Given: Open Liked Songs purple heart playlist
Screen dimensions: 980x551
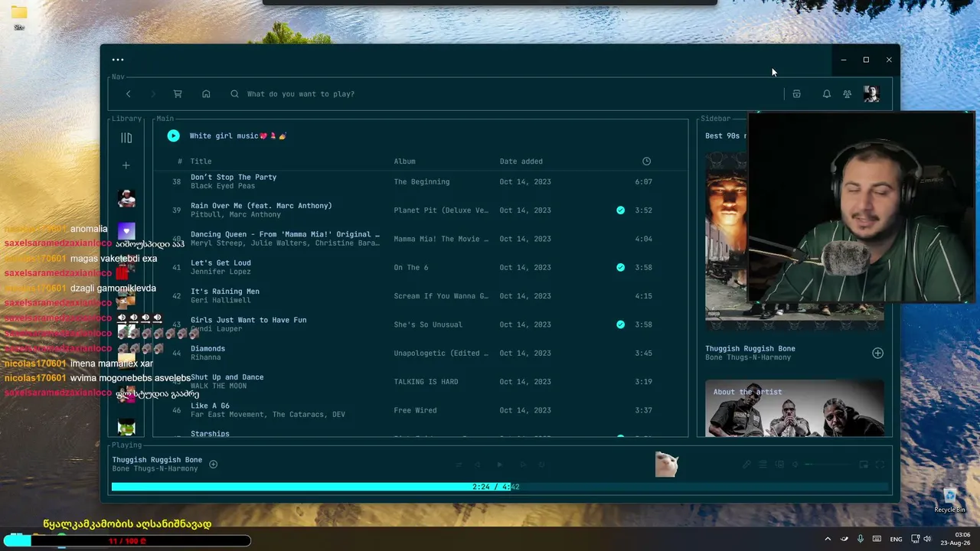Looking at the screenshot, I should pyautogui.click(x=126, y=230).
